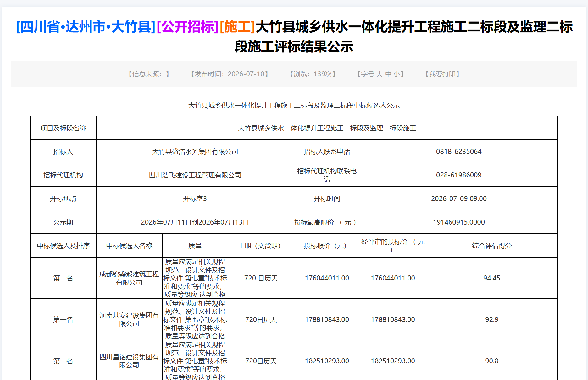
Task: Click the 大竹县盛洁水务集团有限公司 cell
Action: point(195,151)
